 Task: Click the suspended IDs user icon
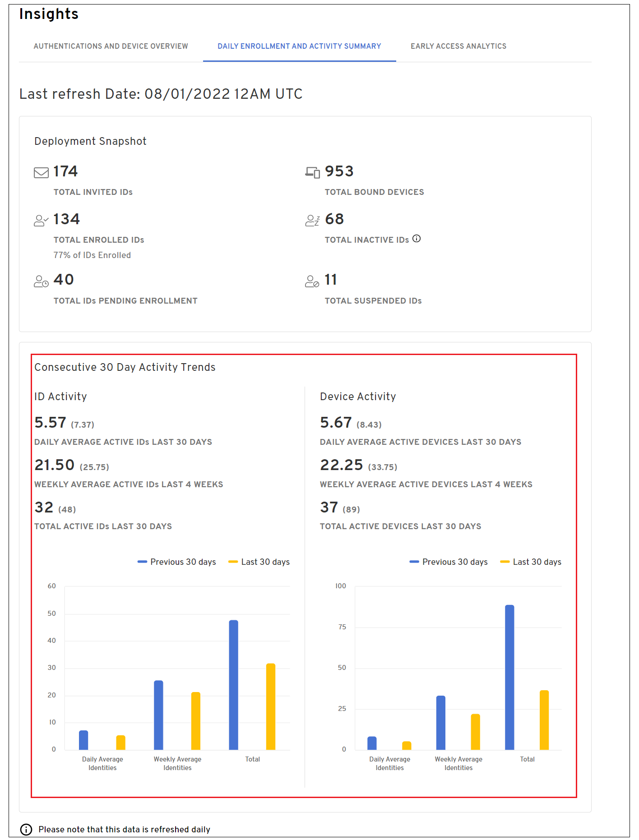click(x=312, y=282)
